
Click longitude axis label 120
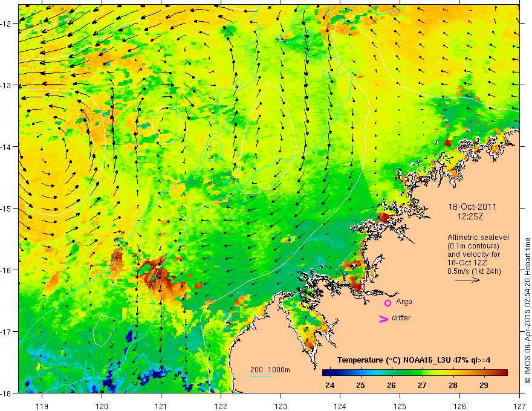point(102,406)
